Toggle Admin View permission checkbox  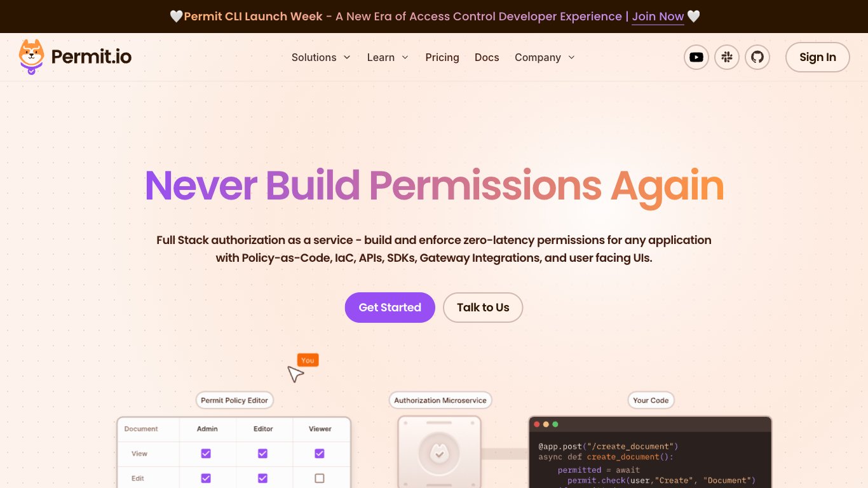[x=206, y=454]
